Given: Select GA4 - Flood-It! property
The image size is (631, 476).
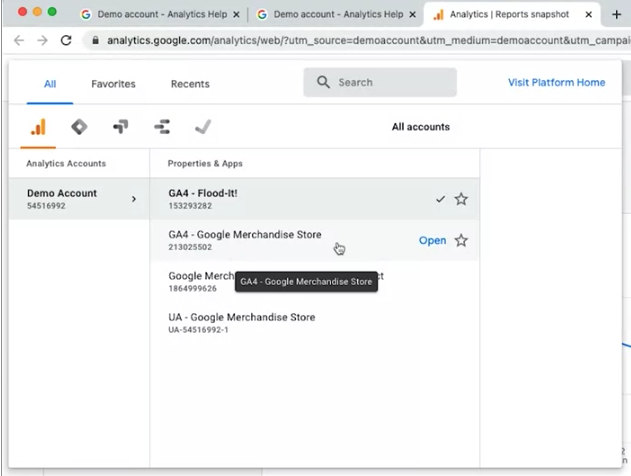Looking at the screenshot, I should tap(314, 199).
